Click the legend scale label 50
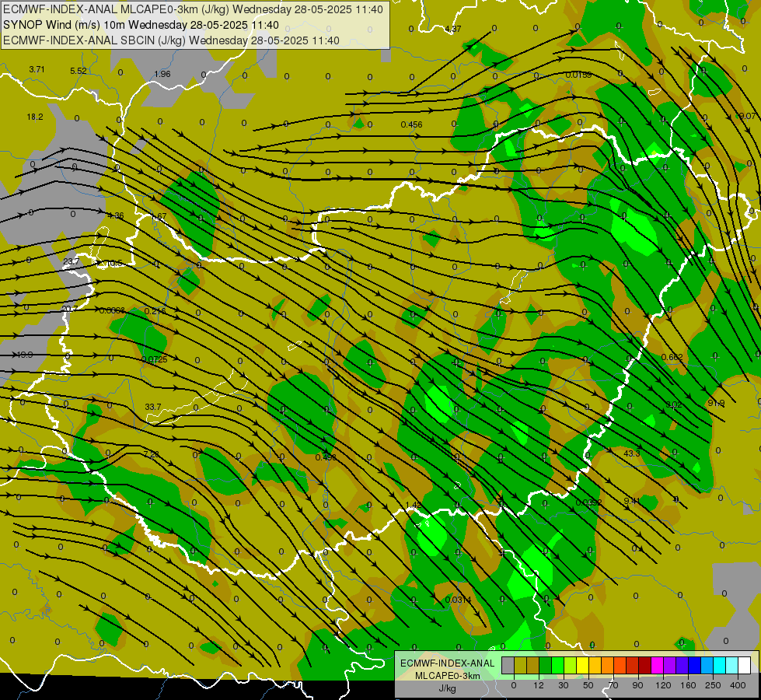Viewport: 761px width, 700px height. pyautogui.click(x=588, y=685)
